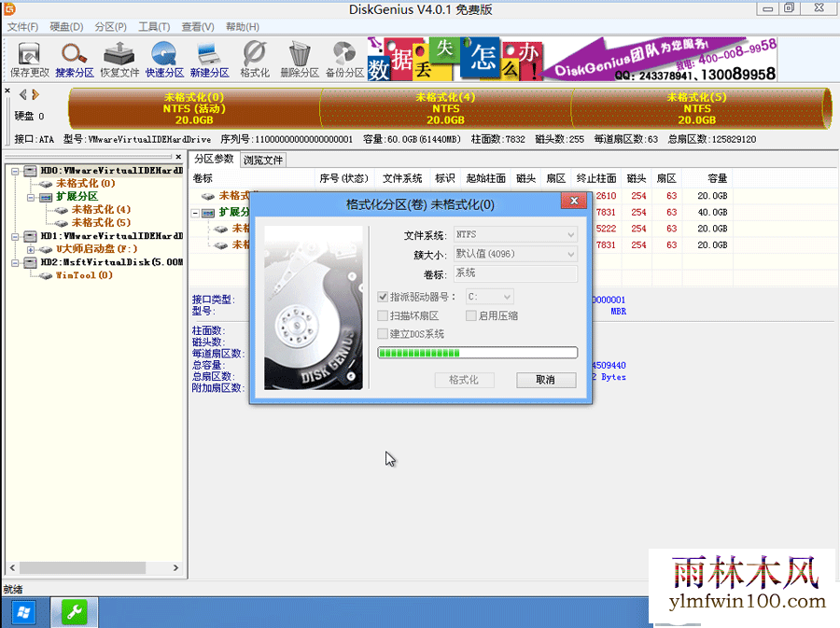Screen dimensions: 840x628
Task: Open the 文件(F) menu
Action: (22, 27)
